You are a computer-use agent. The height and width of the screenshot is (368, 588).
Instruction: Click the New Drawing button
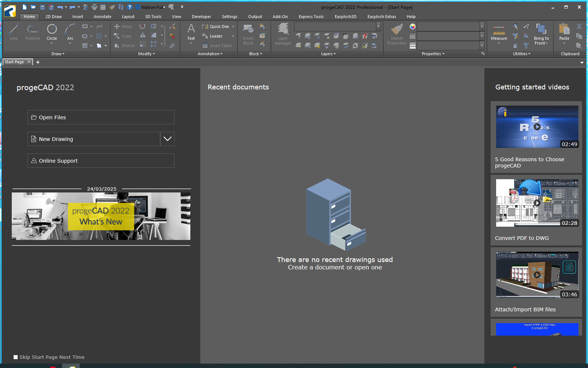point(94,139)
